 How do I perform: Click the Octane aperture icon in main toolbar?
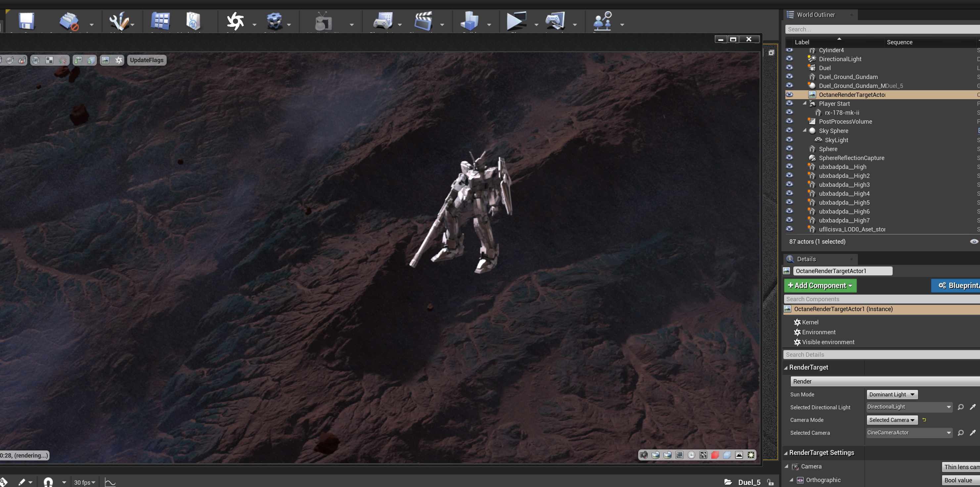pos(235,21)
